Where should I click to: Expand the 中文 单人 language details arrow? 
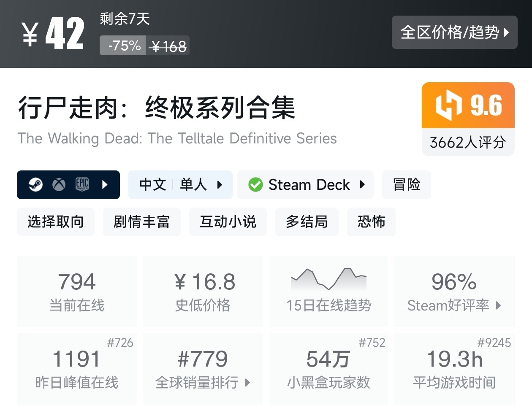[x=220, y=184]
